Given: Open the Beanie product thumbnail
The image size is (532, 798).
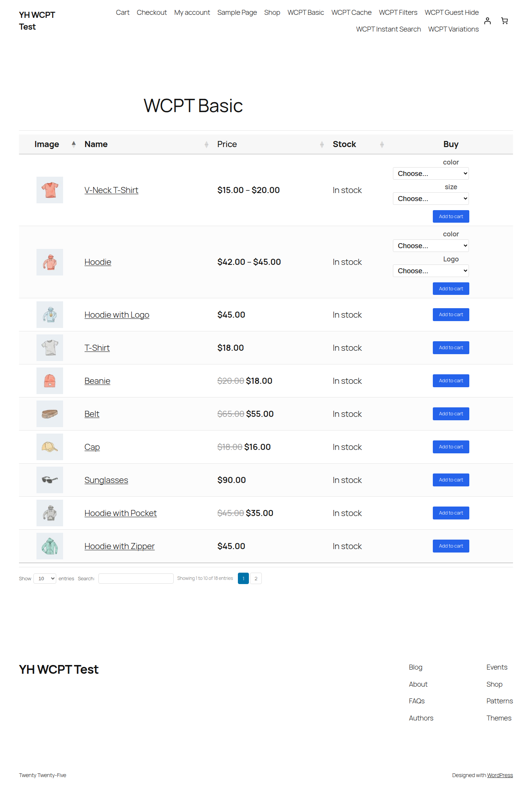Looking at the screenshot, I should pos(50,381).
